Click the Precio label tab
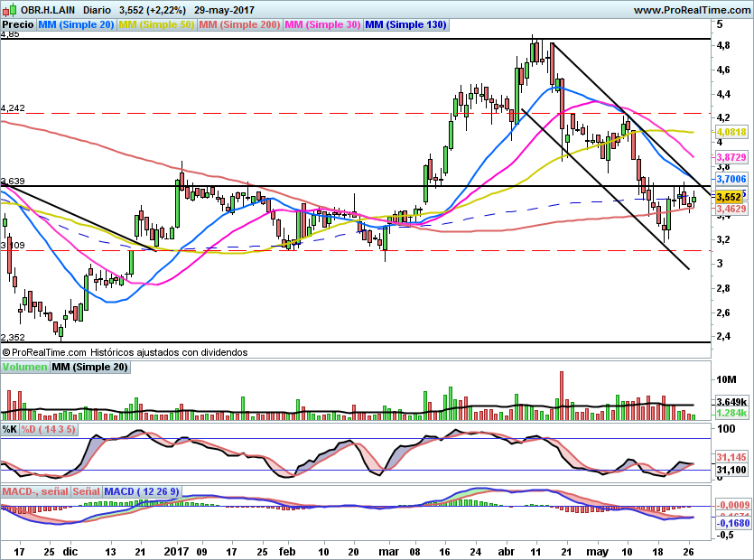 tap(18, 25)
